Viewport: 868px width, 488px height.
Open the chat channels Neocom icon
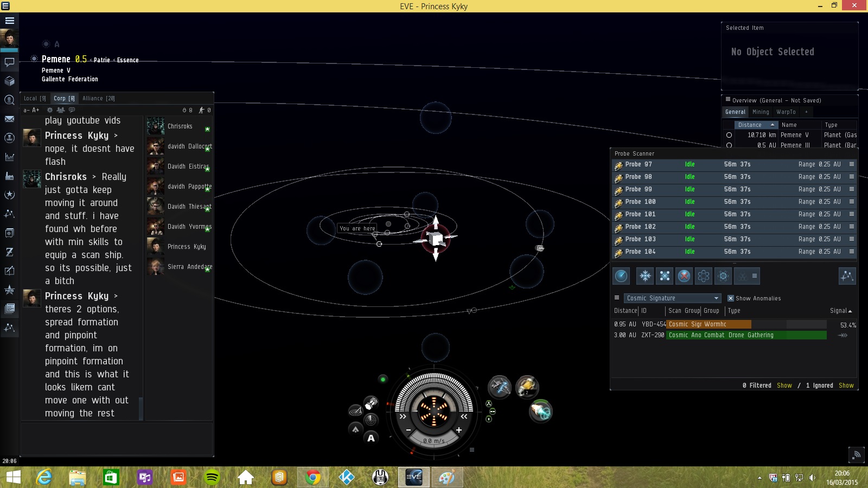pyautogui.click(x=9, y=62)
